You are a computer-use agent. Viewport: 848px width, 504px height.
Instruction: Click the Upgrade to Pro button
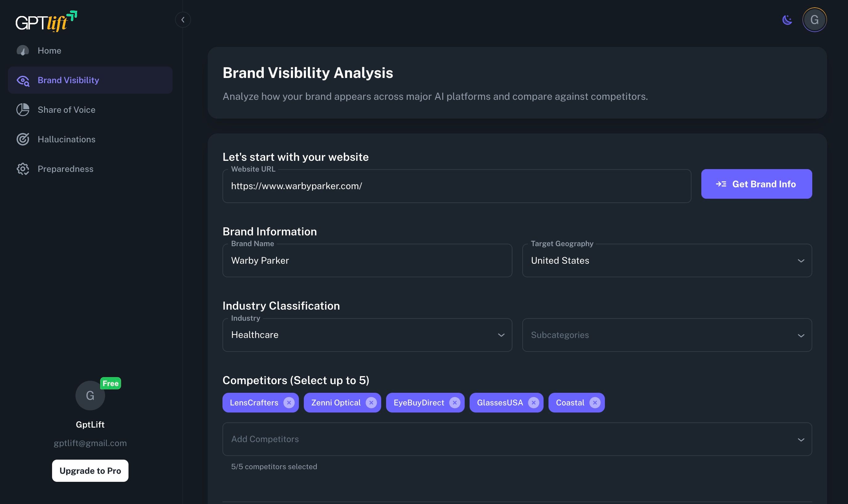coord(90,471)
